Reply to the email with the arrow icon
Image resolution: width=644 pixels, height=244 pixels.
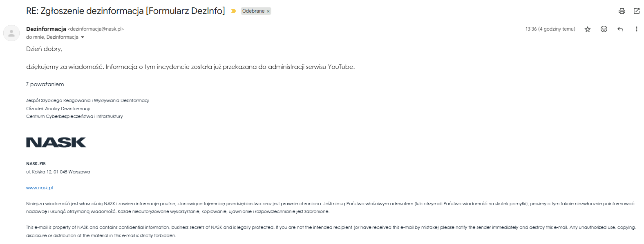620,29
